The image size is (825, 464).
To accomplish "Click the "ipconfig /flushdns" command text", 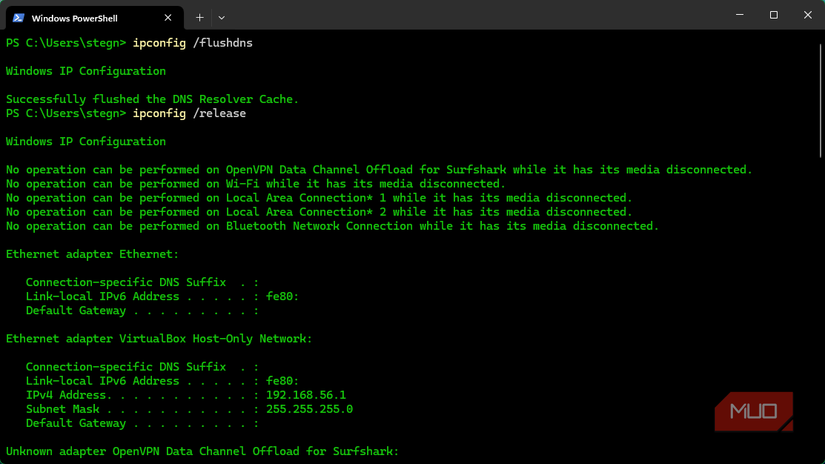I will point(192,43).
